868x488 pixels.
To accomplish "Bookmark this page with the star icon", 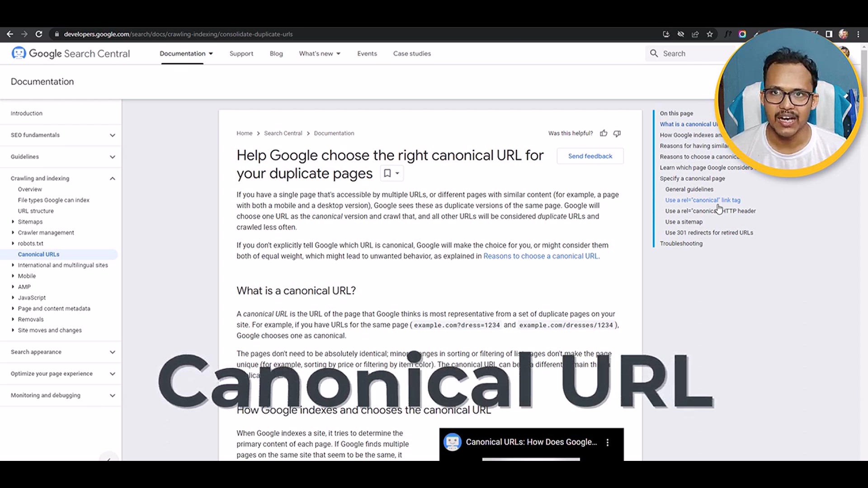I will [710, 34].
